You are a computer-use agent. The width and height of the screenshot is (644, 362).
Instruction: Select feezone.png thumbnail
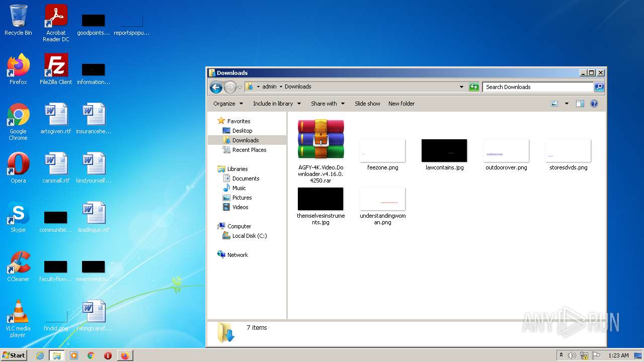point(382,155)
